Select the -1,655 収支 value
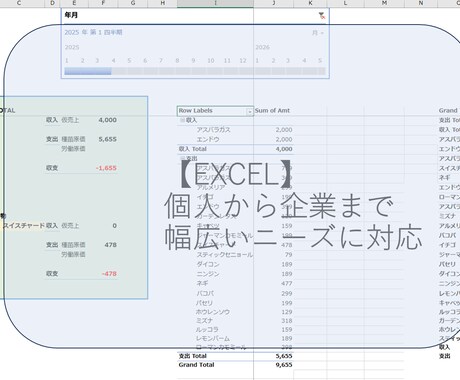Viewport: 460px width, 380px height. pos(106,168)
